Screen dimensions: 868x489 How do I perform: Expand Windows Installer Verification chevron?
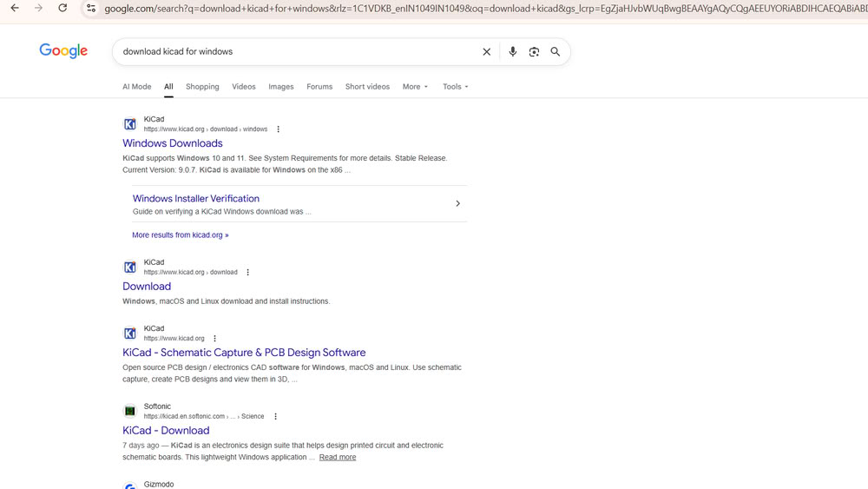tap(457, 203)
